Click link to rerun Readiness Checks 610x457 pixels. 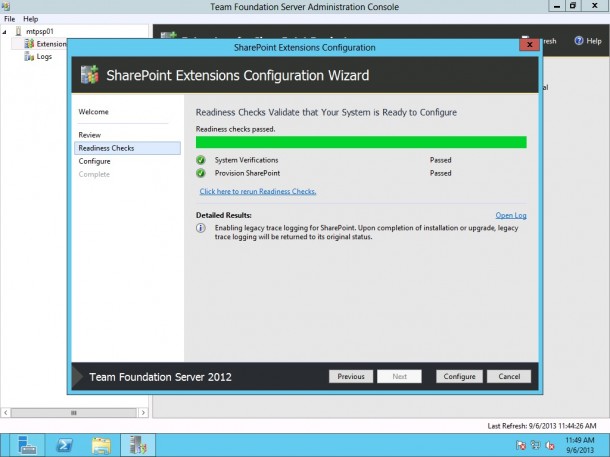[258, 191]
